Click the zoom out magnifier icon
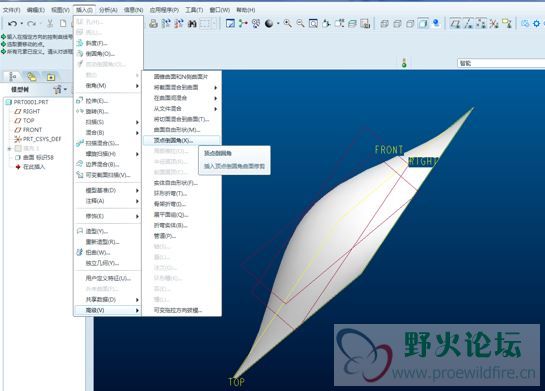Image resolution: width=545 pixels, height=391 pixels. 300,24
